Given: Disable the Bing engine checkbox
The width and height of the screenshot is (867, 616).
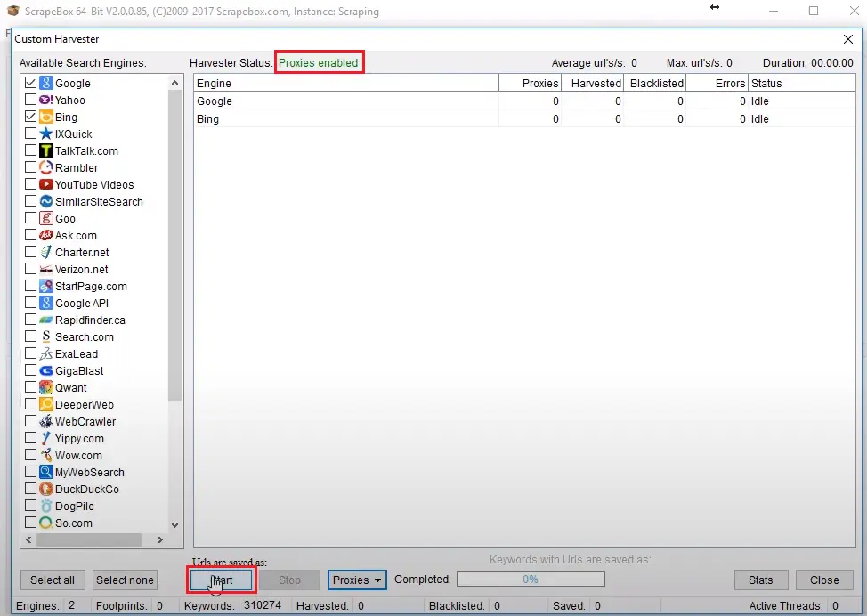Looking at the screenshot, I should pyautogui.click(x=31, y=117).
